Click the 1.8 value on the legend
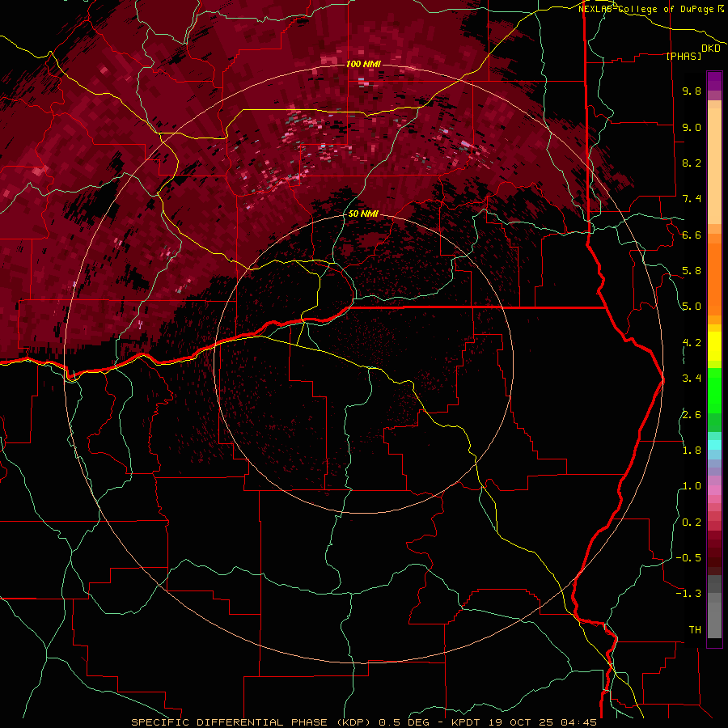Image resolution: width=728 pixels, height=728 pixels. click(692, 451)
